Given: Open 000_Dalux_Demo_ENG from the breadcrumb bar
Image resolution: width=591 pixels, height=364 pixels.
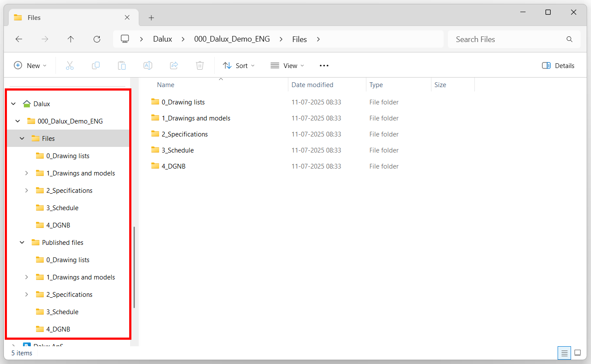Looking at the screenshot, I should point(232,39).
